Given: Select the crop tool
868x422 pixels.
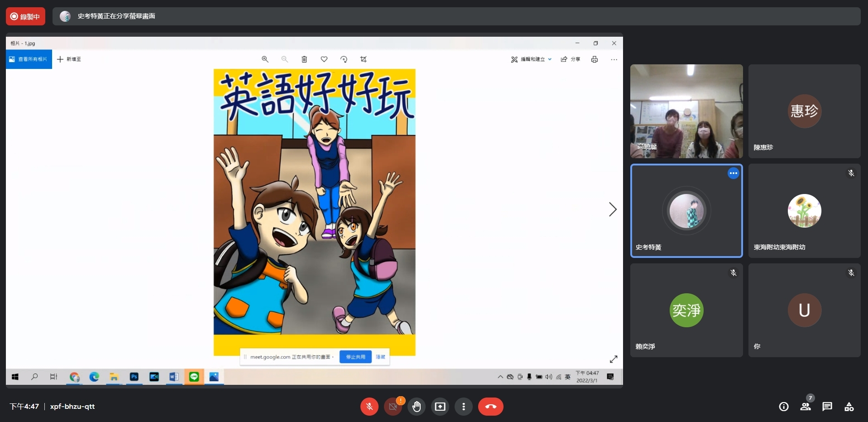Looking at the screenshot, I should (364, 59).
